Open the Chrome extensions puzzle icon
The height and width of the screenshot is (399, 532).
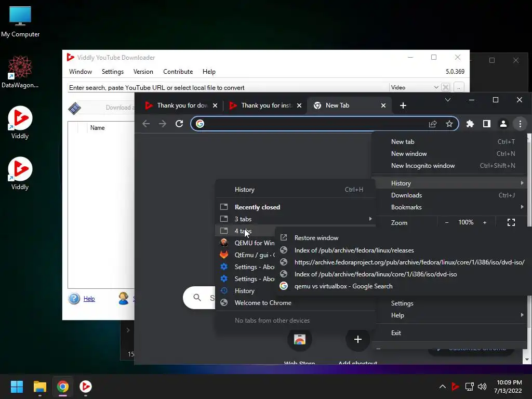[470, 124]
